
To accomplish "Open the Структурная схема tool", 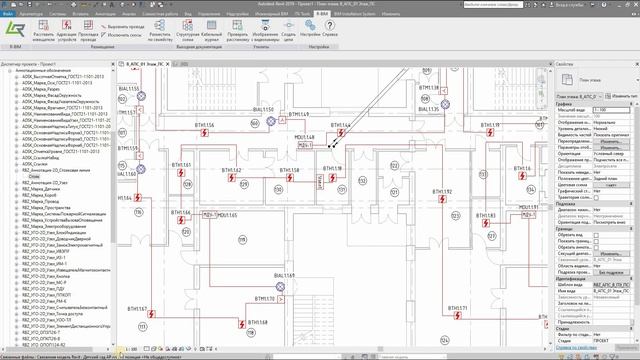I will (x=187, y=31).
